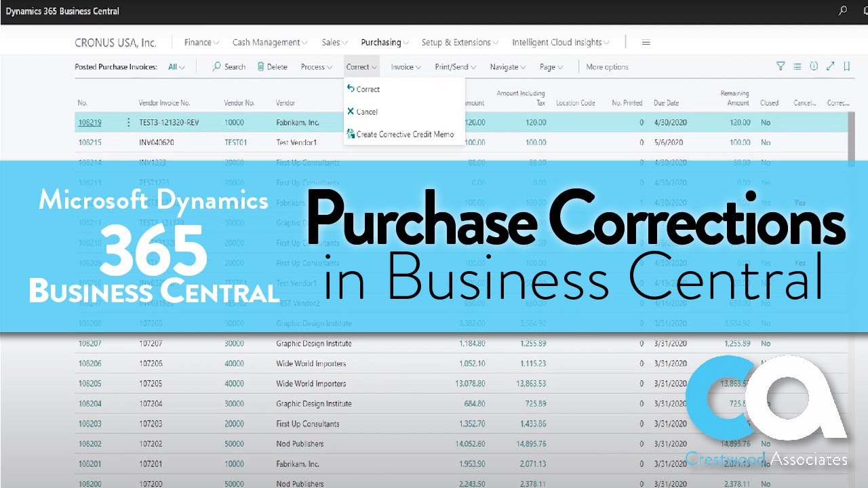Sort by the Due Date column header
The image size is (868, 488).
click(x=666, y=103)
